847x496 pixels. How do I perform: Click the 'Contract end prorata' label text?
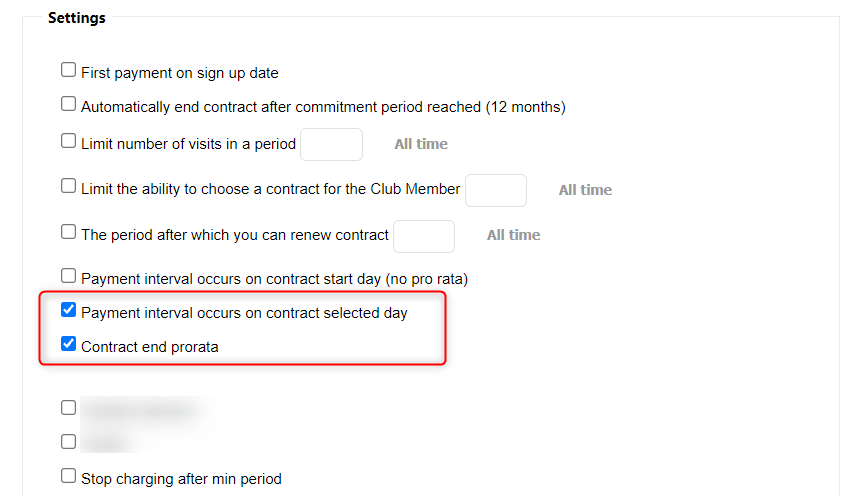[149, 347]
